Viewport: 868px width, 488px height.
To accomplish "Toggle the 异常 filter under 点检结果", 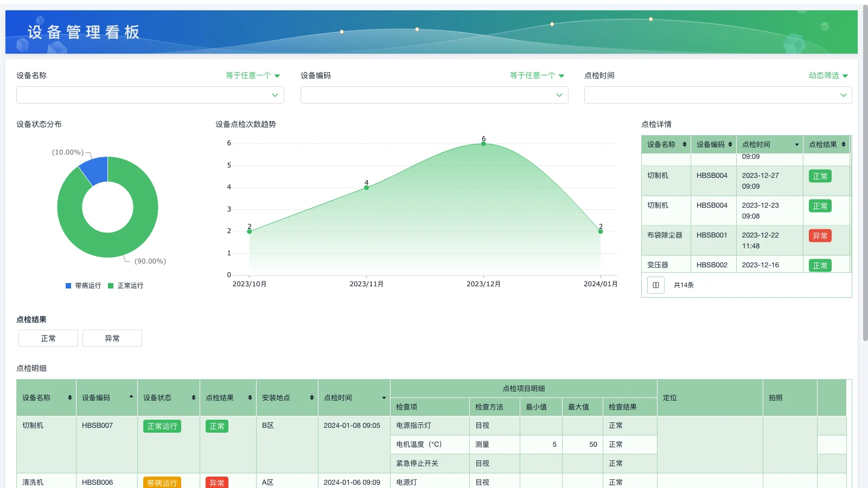I will [112, 338].
